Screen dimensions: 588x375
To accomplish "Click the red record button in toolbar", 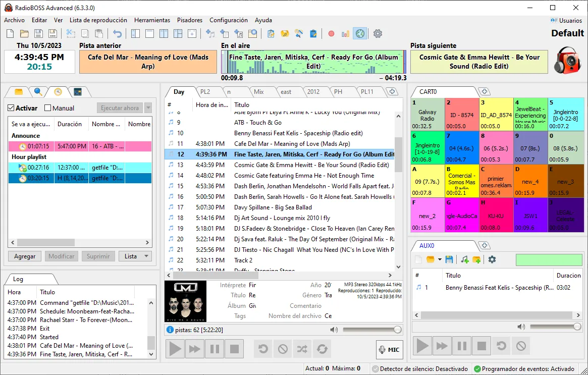I will coord(331,34).
